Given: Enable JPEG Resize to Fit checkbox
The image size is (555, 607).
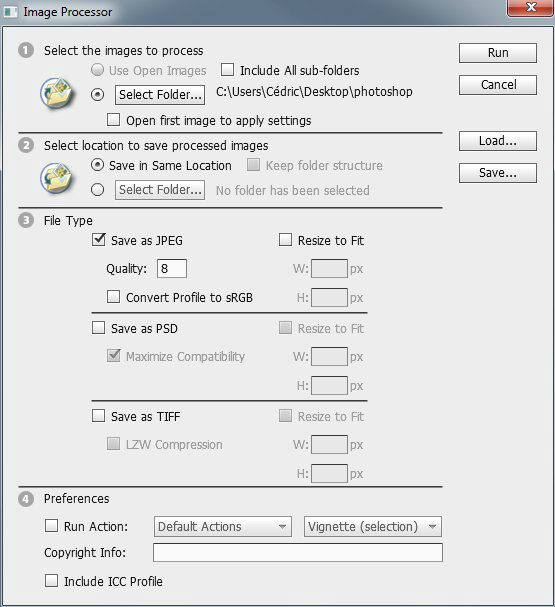Looking at the screenshot, I should tap(285, 240).
